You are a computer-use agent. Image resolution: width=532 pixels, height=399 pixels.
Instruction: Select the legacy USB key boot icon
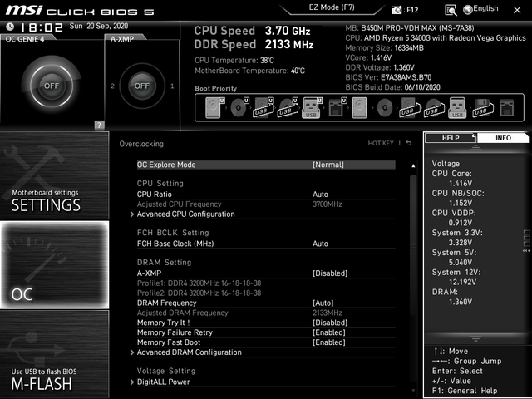point(457,108)
